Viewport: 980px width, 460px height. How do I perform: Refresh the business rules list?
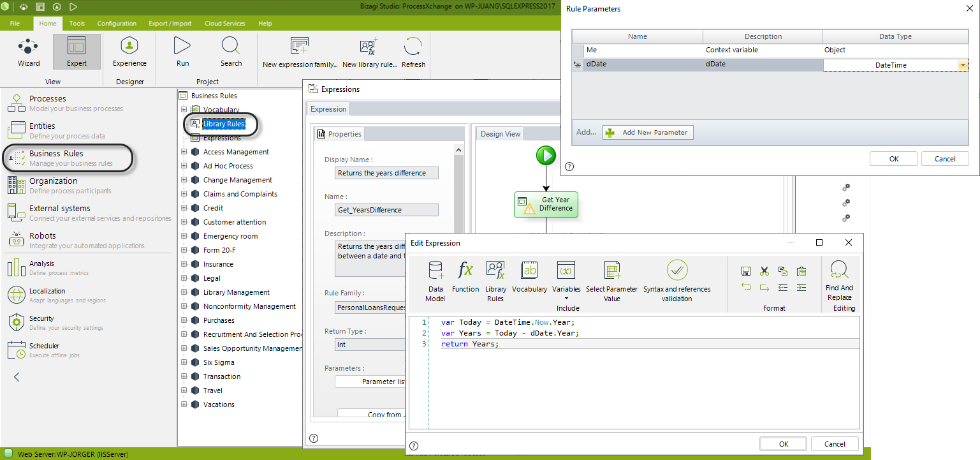[x=413, y=52]
